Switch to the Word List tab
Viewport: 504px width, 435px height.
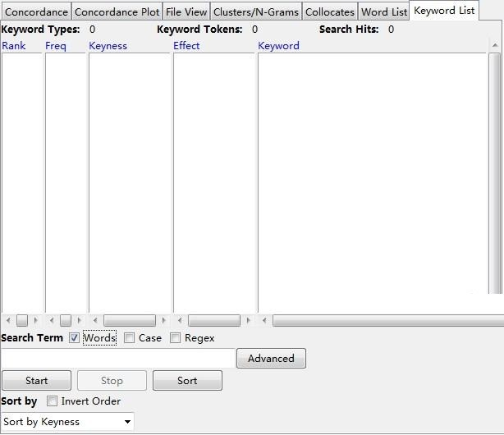384,12
